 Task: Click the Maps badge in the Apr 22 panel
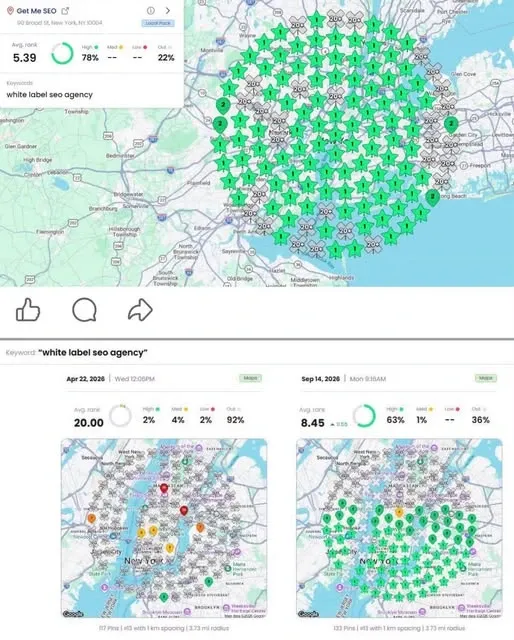pyautogui.click(x=250, y=378)
